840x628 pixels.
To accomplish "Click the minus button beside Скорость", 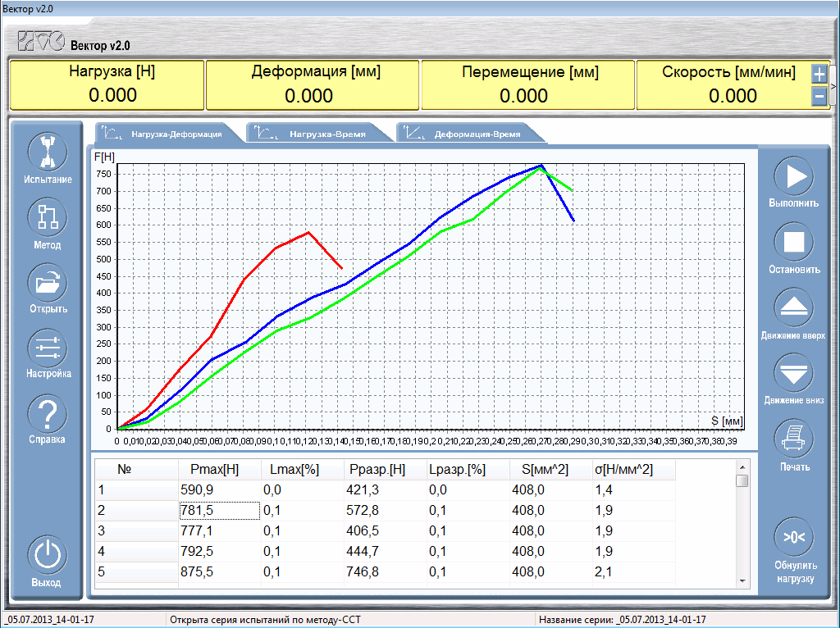I will click(x=819, y=97).
